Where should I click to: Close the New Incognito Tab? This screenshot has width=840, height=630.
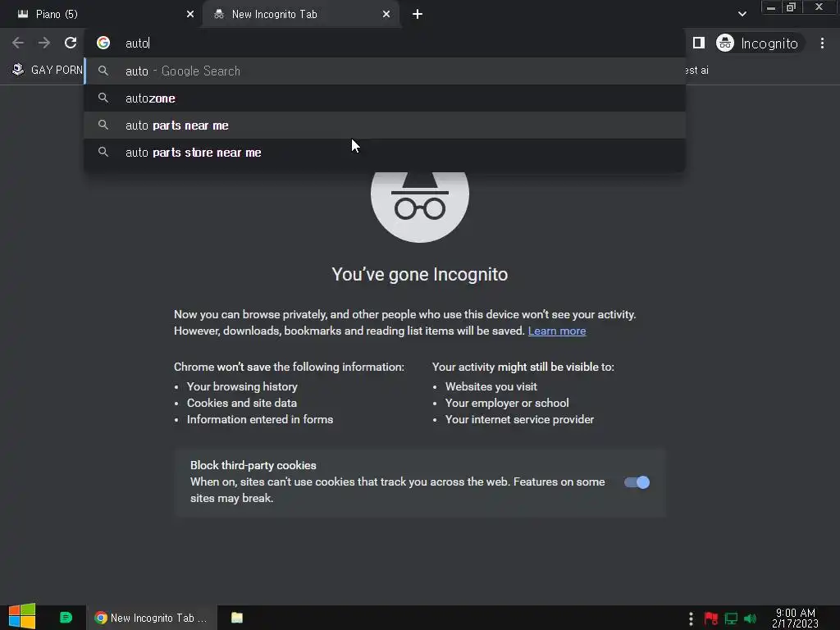click(386, 15)
